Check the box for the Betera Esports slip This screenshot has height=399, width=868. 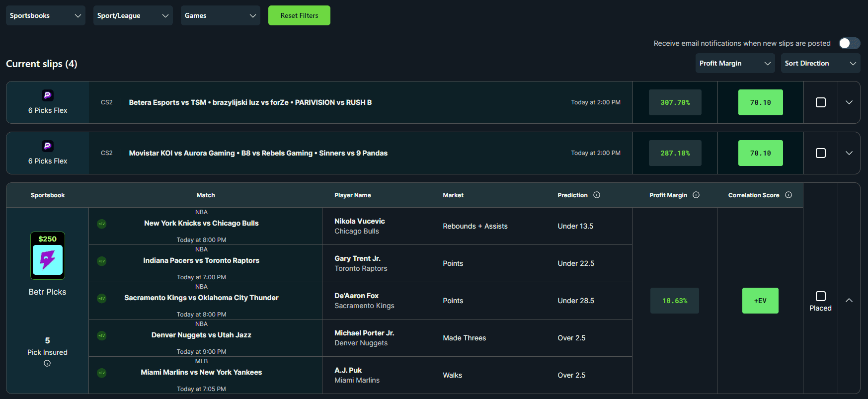(x=821, y=102)
